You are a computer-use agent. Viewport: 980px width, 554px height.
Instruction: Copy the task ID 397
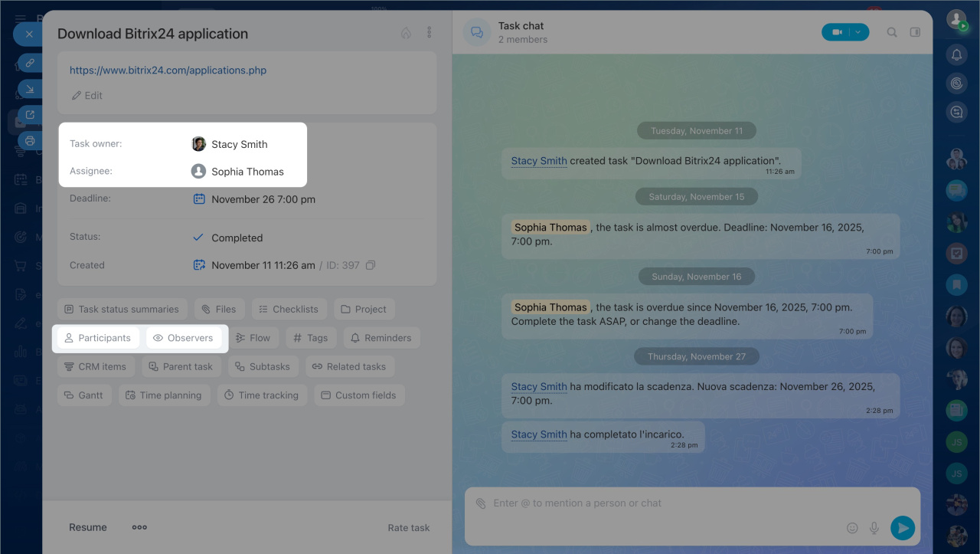(x=371, y=265)
